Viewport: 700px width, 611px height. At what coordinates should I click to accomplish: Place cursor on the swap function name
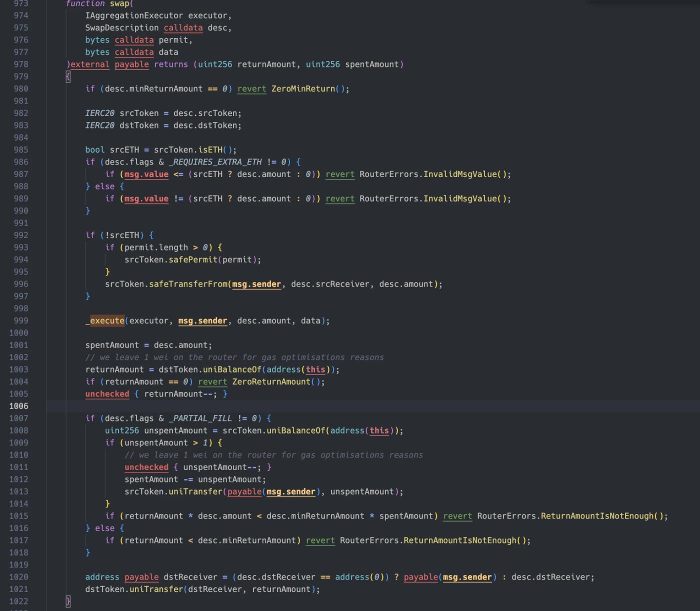coord(119,3)
